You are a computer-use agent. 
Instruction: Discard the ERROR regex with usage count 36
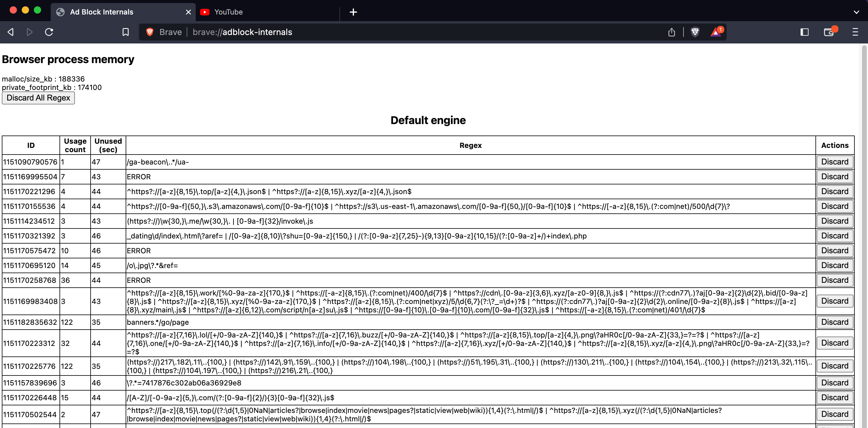point(834,280)
